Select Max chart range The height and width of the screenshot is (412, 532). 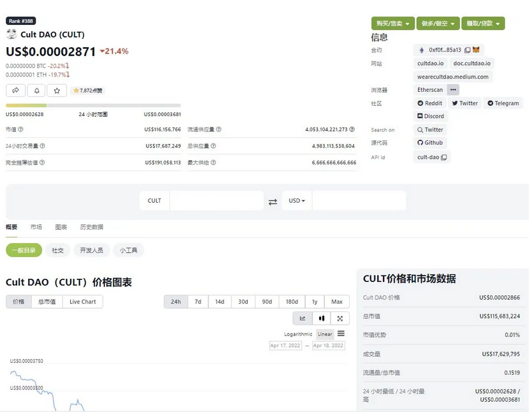pos(337,302)
